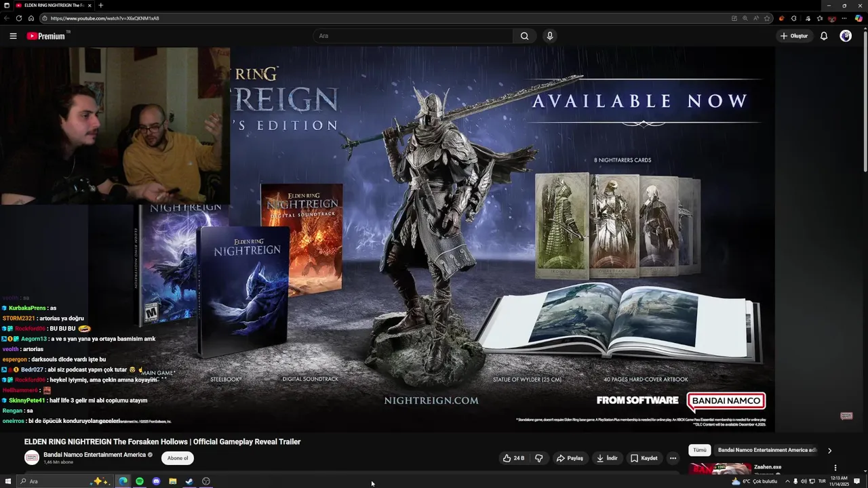Screen dimensions: 868x488
Task: Click the browser address bar URL
Action: (105, 18)
